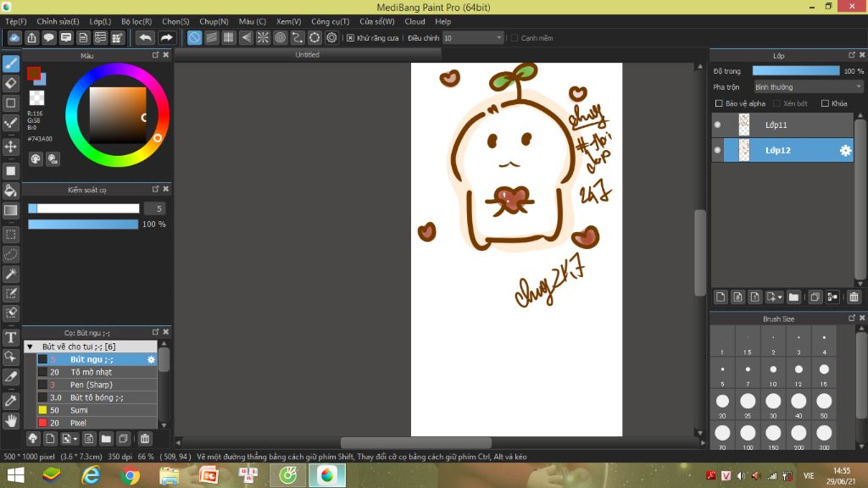Viewport: 868px width, 488px height.
Task: Open the Điều chỉnh correction dropdown
Action: tap(473, 38)
